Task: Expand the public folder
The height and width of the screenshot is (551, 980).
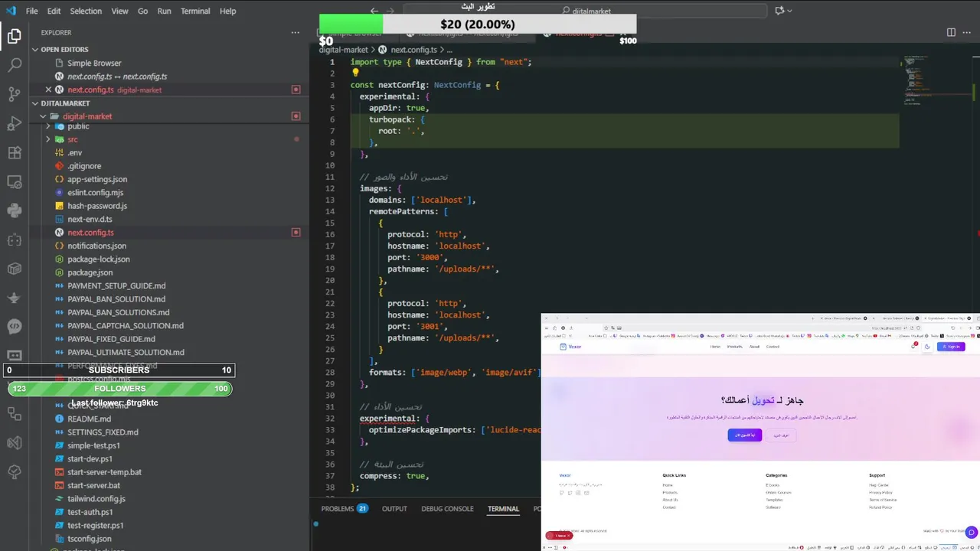Action: click(x=48, y=126)
